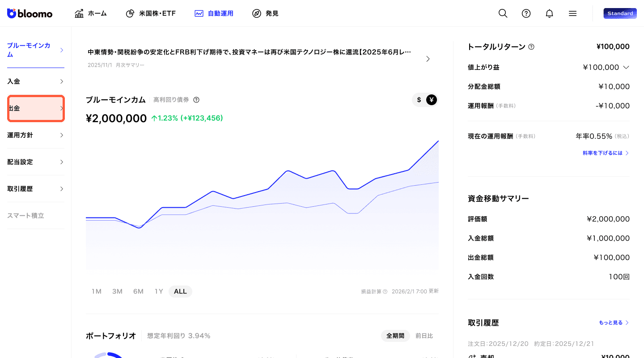Image resolution: width=644 pixels, height=358 pixels.
Task: Click the pie icon beside 米国株·ETF
Action: tap(130, 13)
